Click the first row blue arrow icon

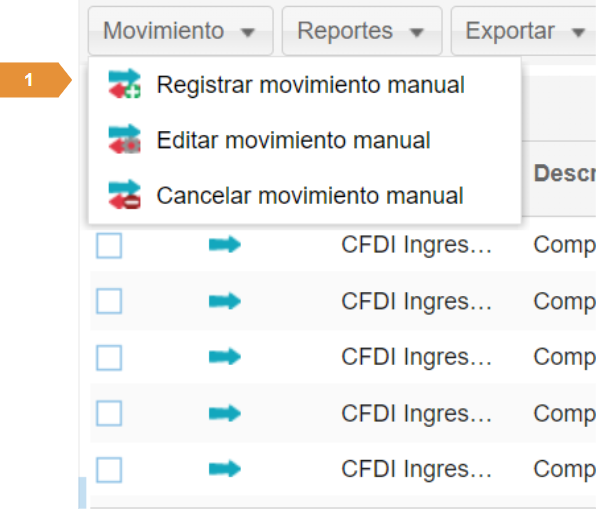[224, 245]
